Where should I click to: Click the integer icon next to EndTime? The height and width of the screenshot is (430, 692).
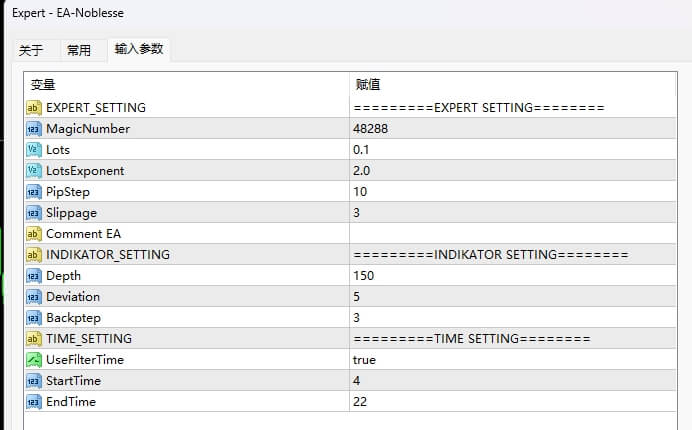(34, 402)
